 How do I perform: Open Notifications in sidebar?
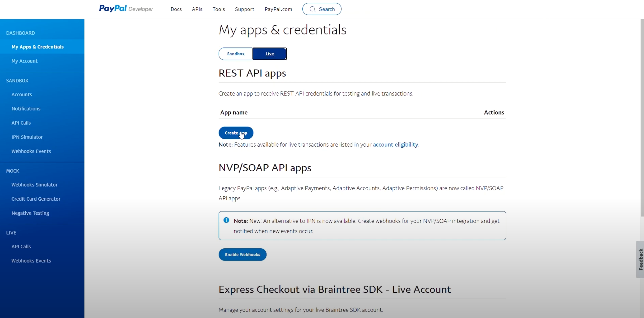pyautogui.click(x=25, y=108)
